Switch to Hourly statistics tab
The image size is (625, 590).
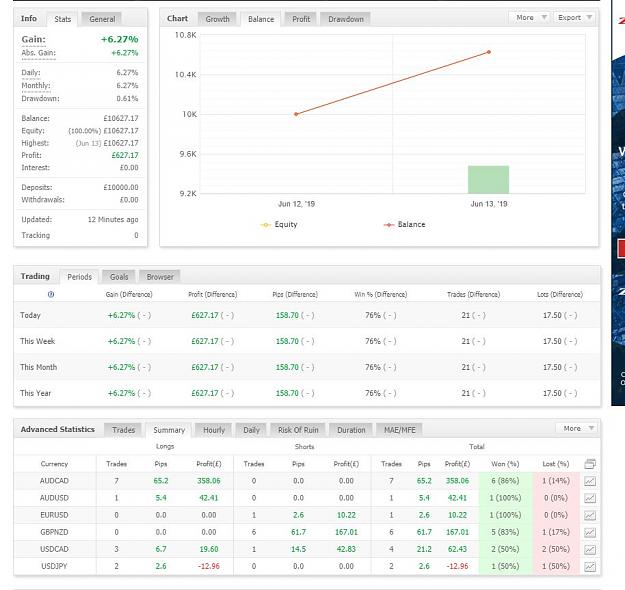click(214, 430)
